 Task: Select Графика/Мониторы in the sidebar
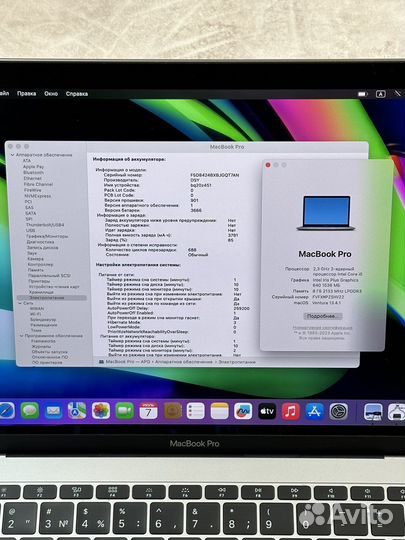pyautogui.click(x=47, y=236)
